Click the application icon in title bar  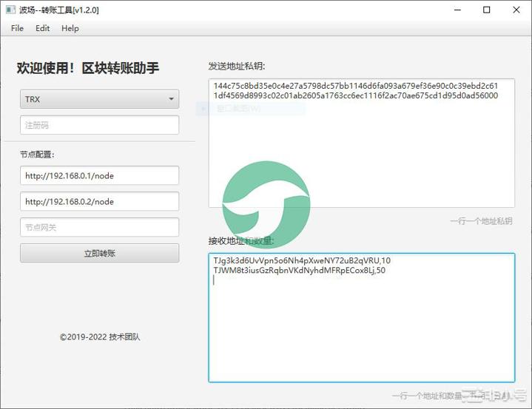[10, 10]
